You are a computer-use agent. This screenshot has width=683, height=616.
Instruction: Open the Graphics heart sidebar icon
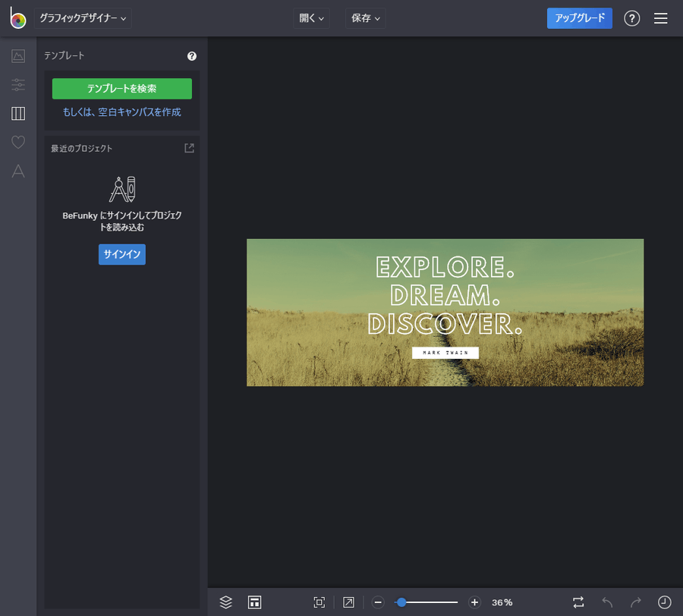(18, 143)
